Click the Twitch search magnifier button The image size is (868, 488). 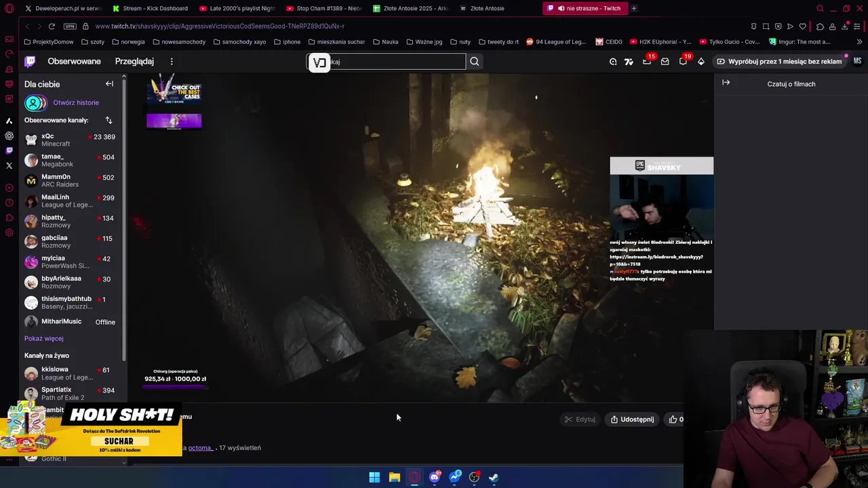point(475,62)
